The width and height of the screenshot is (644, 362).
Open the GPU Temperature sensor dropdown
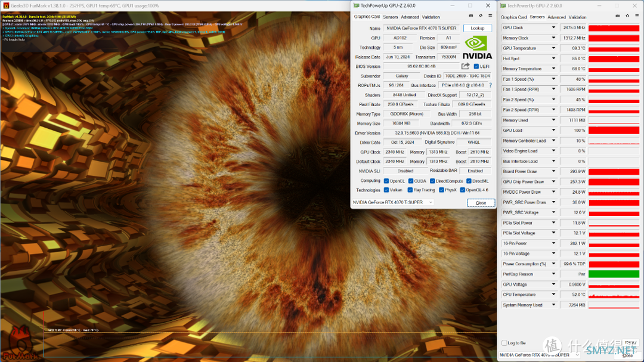(553, 48)
